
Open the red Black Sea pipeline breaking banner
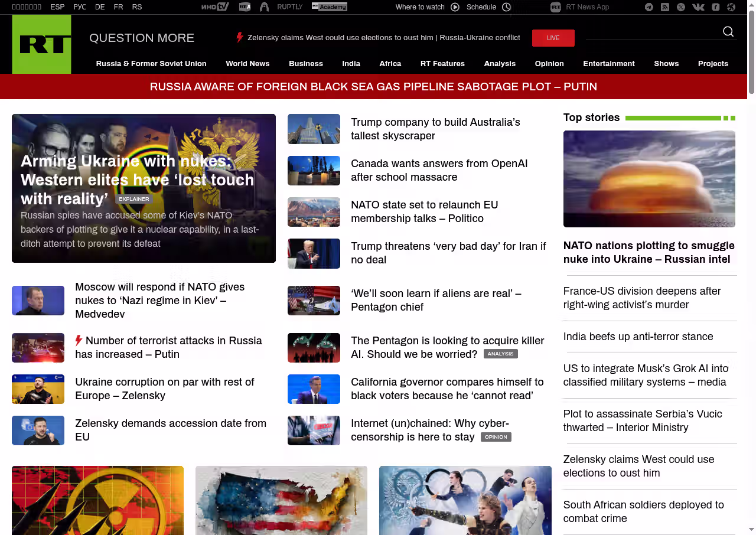(x=373, y=87)
